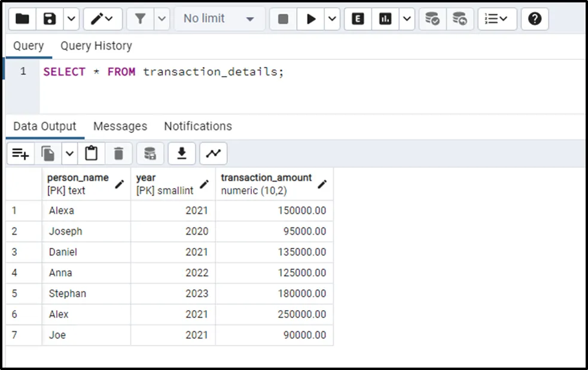Expand the filter options dropdown arrow

(x=162, y=19)
